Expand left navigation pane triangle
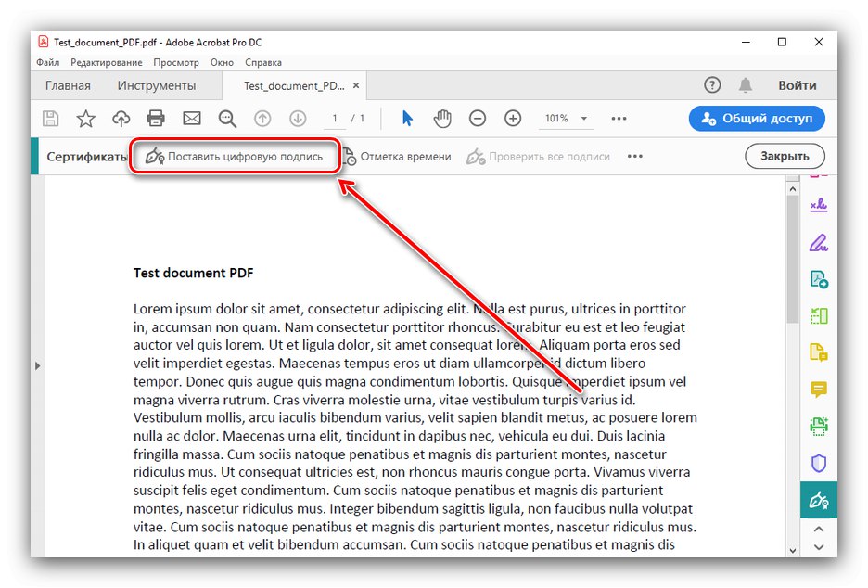The width and height of the screenshot is (868, 588). click(38, 366)
